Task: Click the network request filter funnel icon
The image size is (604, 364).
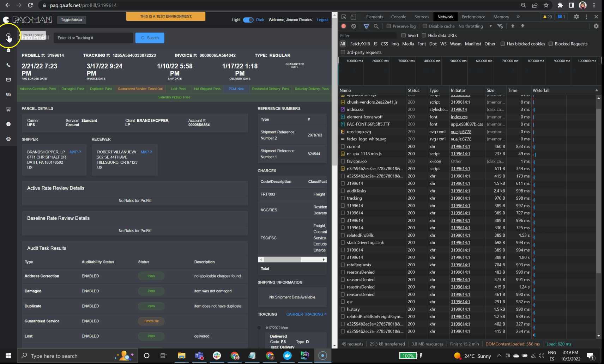Action: pyautogui.click(x=366, y=26)
